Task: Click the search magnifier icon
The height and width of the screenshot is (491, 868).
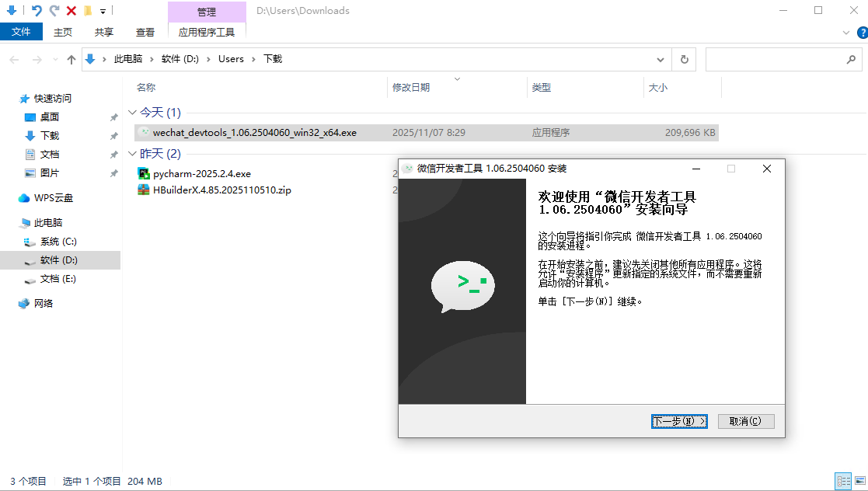Action: tap(851, 59)
